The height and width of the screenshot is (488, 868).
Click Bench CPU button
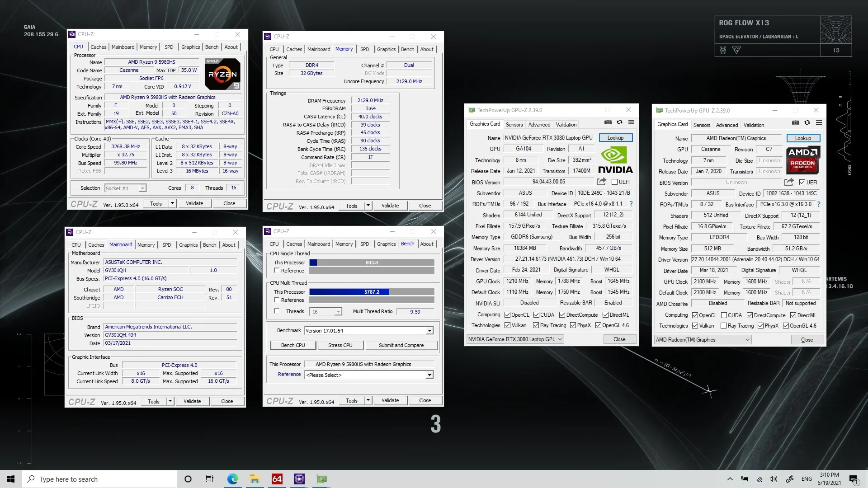tap(293, 345)
